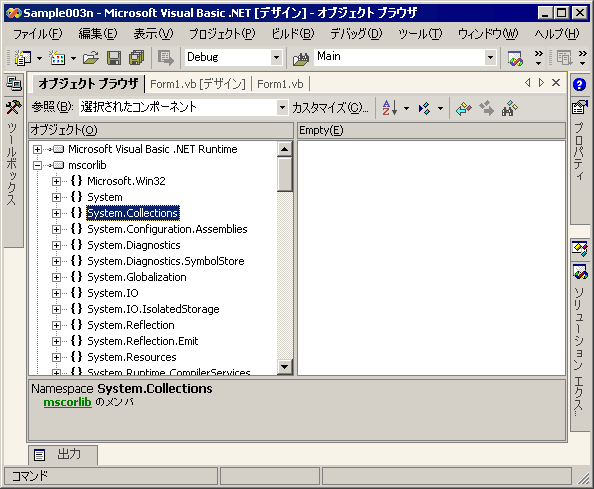This screenshot has height=489, width=594.
Task: Click the Save floppy disk icon
Action: tap(114, 58)
